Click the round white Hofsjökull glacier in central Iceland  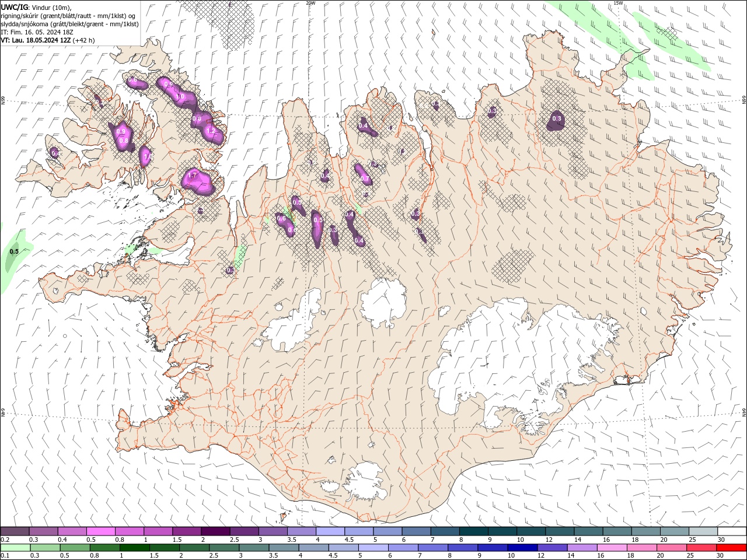pos(383,303)
